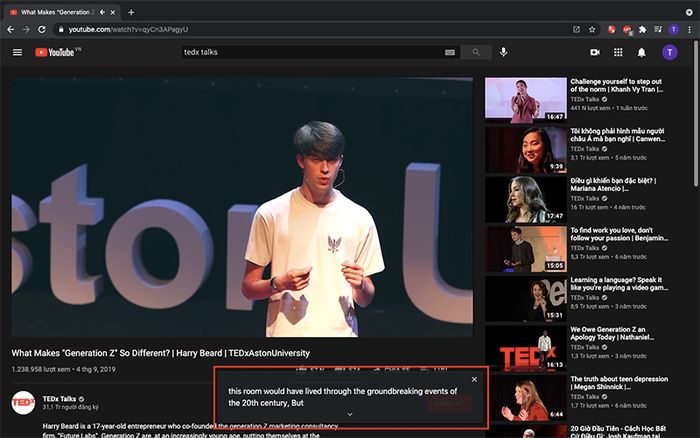This screenshot has height=438, width=700.
Task: Open "To find work you love" title
Action: click(619, 234)
